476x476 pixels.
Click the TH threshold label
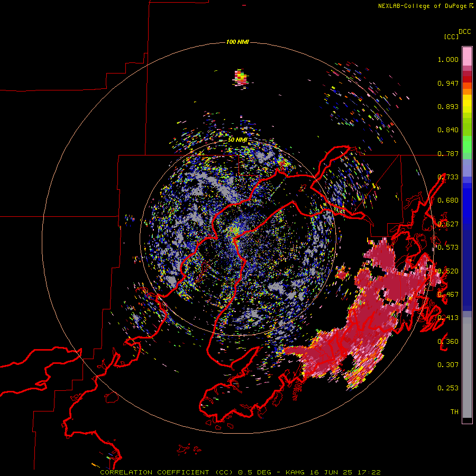tap(454, 412)
